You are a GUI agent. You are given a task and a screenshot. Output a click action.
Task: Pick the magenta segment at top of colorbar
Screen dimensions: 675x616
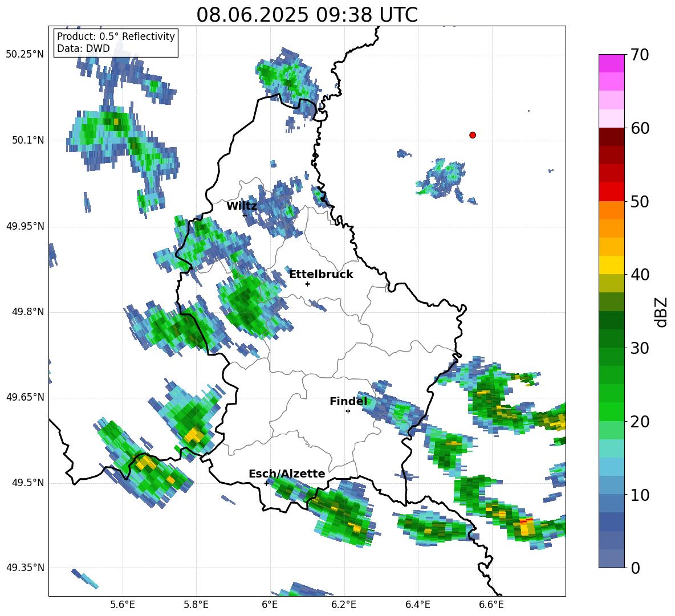611,64
